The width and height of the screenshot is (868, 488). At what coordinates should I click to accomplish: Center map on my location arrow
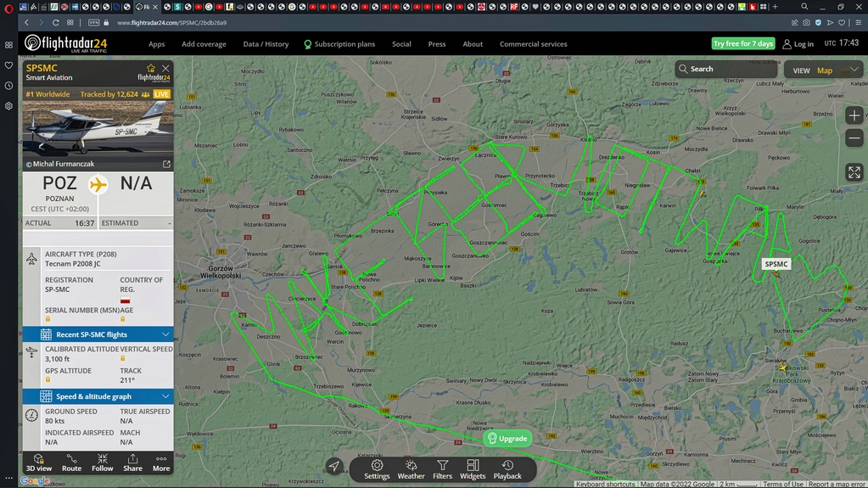[334, 467]
